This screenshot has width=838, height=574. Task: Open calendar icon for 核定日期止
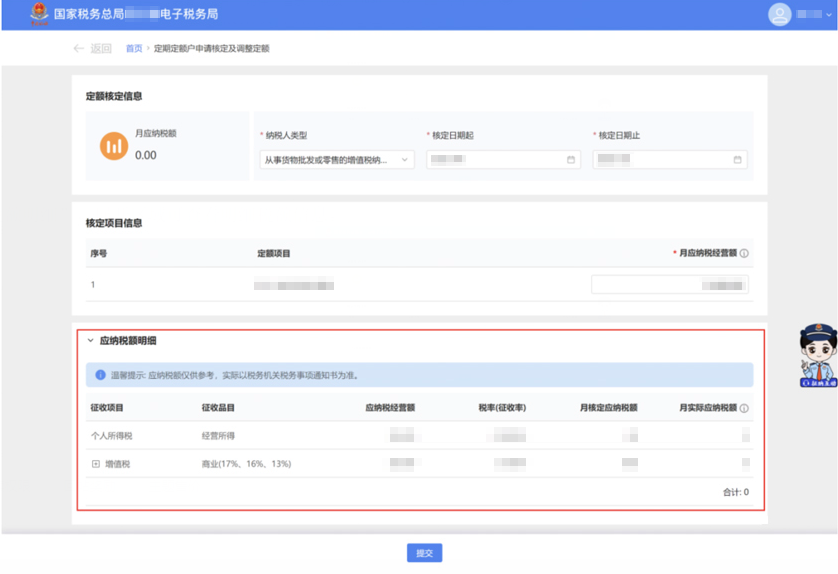point(737,160)
